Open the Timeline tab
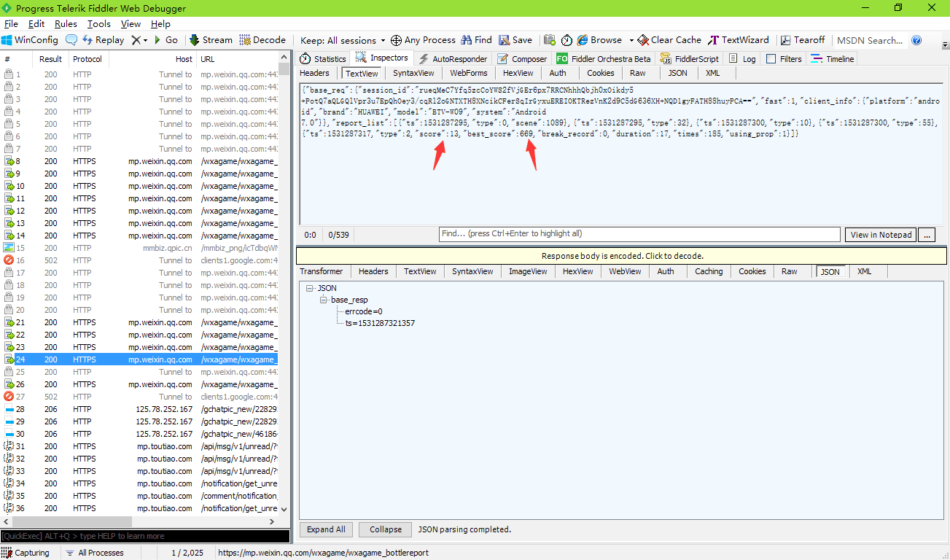Screen dimensions: 950x560 832,58
